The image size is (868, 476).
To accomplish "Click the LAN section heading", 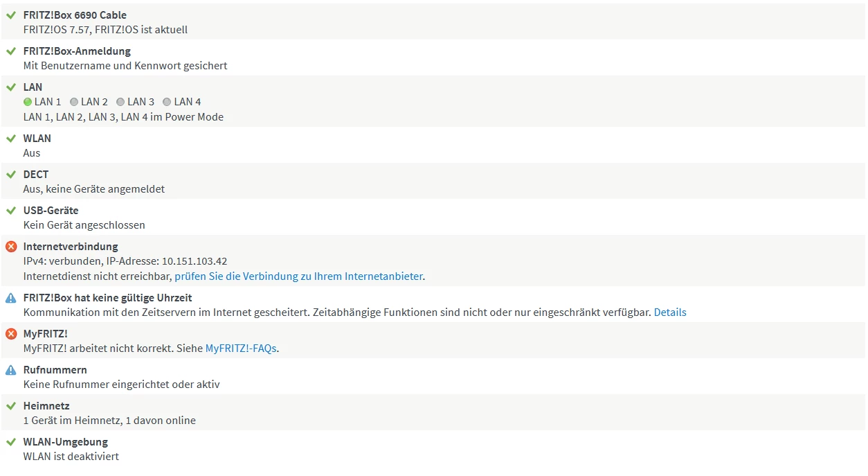I will coord(33,87).
